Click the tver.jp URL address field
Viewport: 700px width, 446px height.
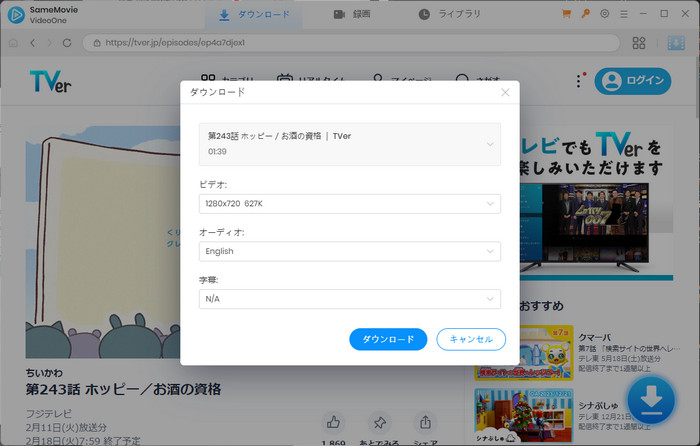[x=351, y=43]
